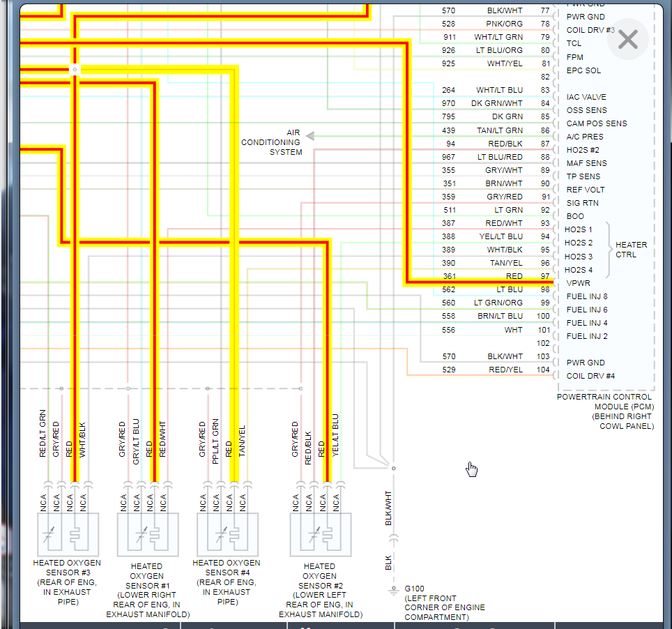Click the vertical RED/LT GRN wire label
Screen dimensions: 672x629
(43, 434)
